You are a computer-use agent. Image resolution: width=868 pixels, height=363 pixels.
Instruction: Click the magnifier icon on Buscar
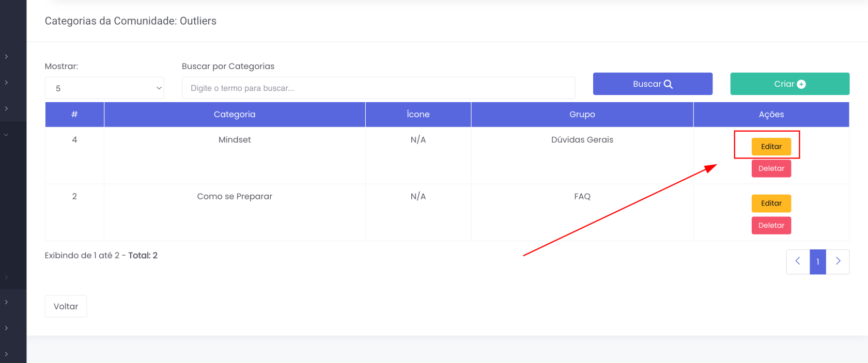coord(668,84)
